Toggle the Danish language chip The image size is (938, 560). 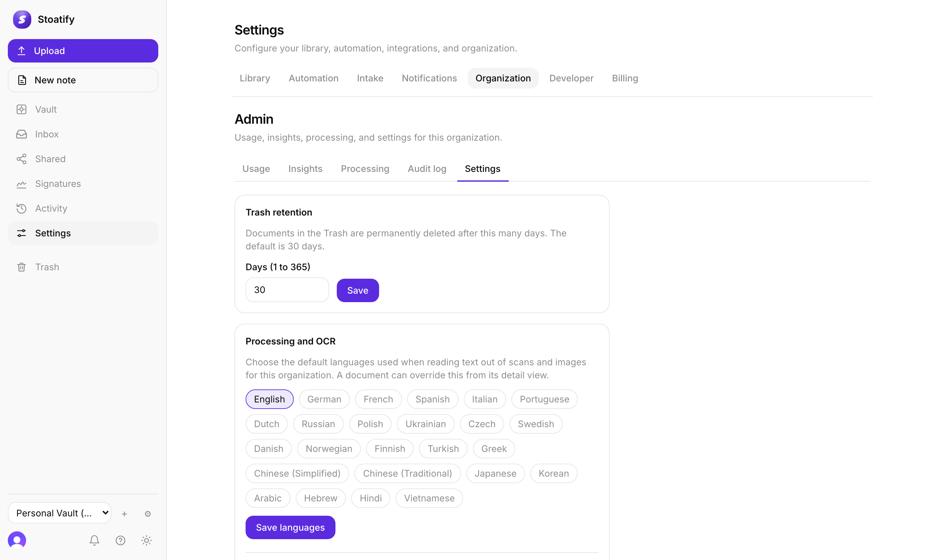pyautogui.click(x=268, y=449)
